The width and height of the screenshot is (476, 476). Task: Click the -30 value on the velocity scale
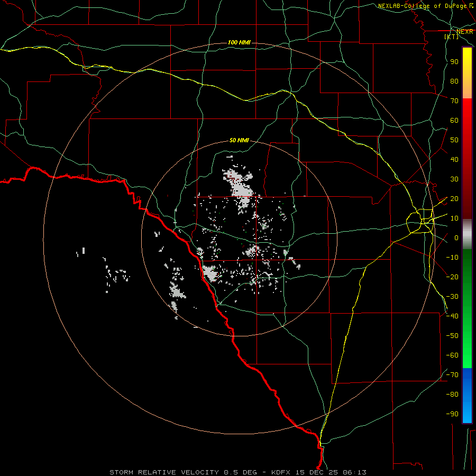452,297
